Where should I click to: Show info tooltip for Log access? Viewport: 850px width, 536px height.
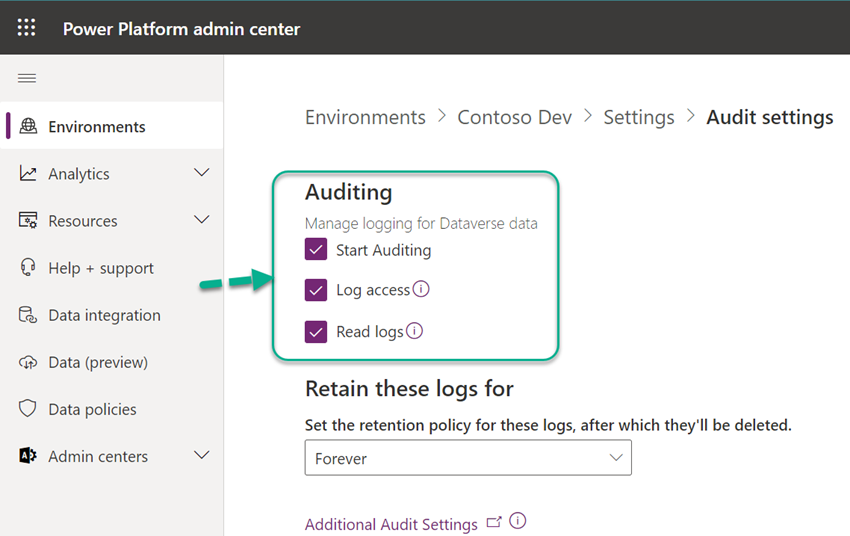coord(421,289)
